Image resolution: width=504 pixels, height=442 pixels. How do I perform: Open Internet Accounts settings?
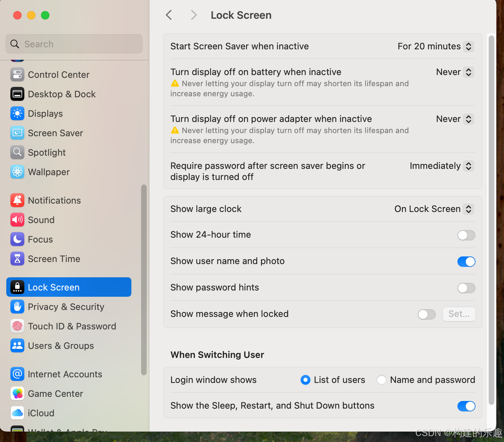click(x=69, y=374)
